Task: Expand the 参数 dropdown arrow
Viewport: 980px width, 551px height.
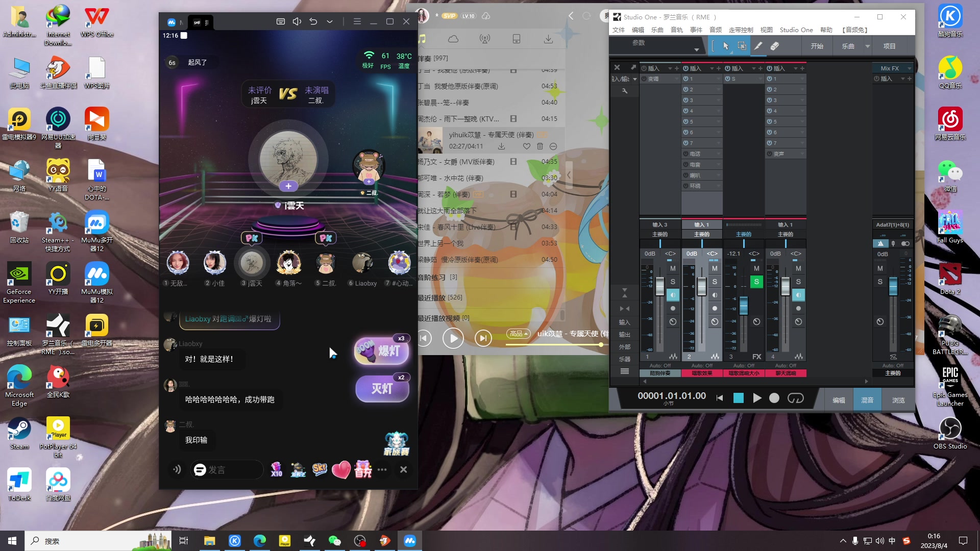Action: [696, 49]
